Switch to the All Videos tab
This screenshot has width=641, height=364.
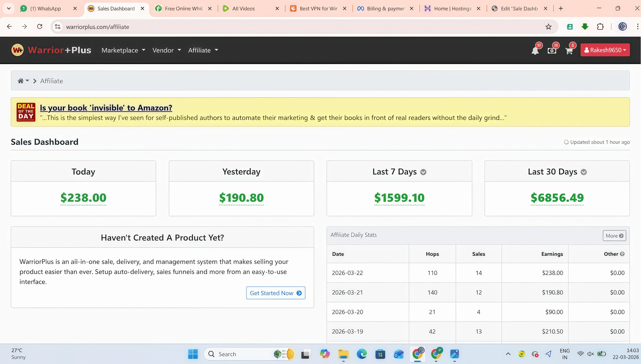click(x=243, y=9)
